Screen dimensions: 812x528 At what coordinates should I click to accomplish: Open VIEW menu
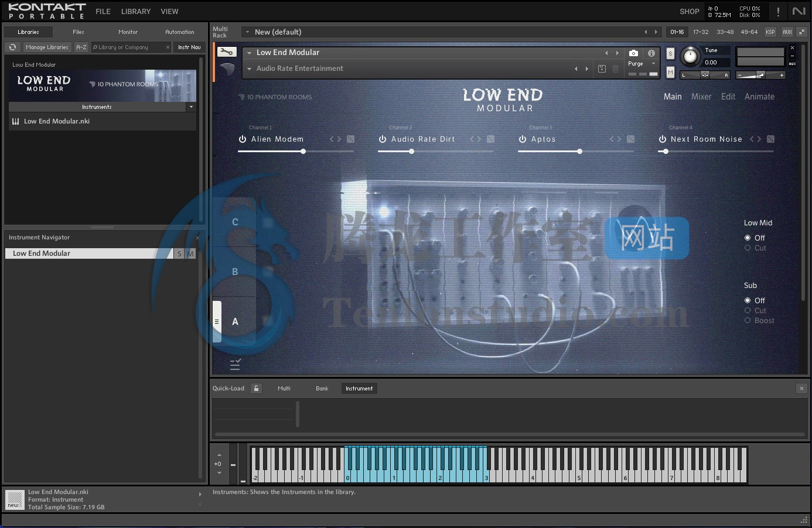169,11
